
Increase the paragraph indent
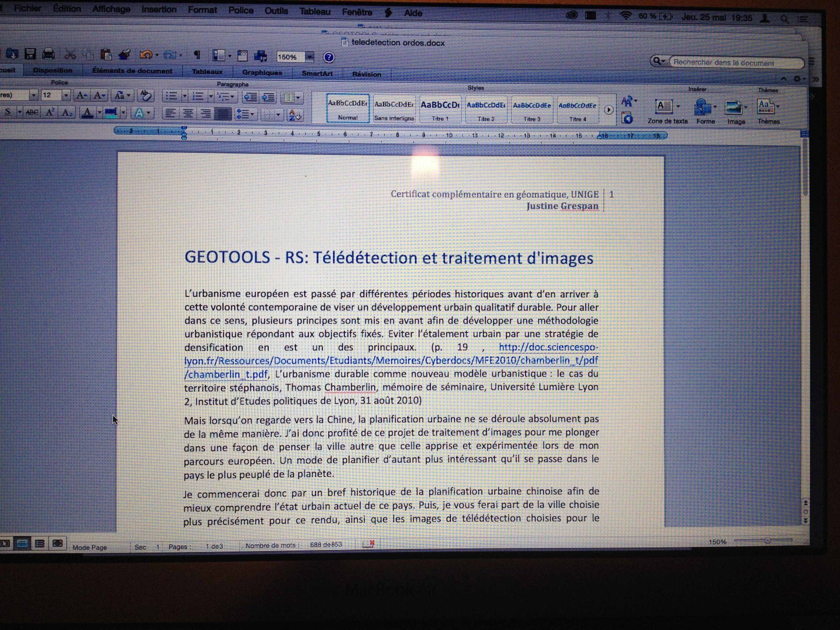point(268,97)
